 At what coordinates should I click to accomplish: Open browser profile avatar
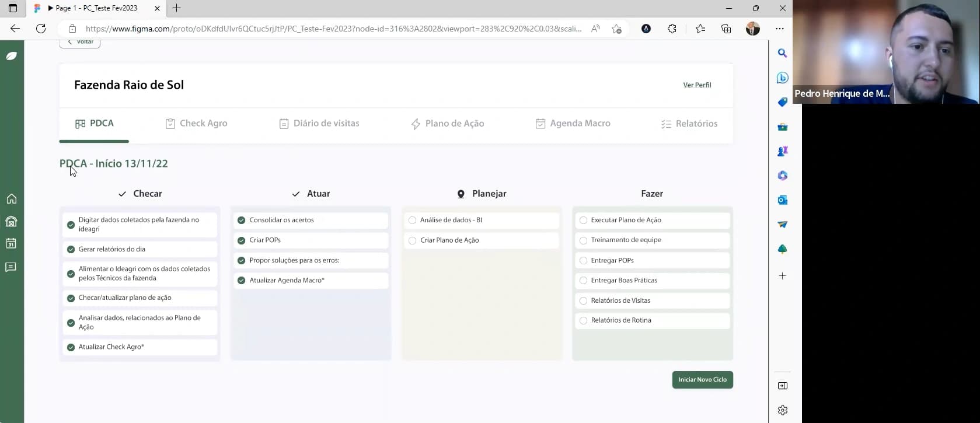(753, 29)
